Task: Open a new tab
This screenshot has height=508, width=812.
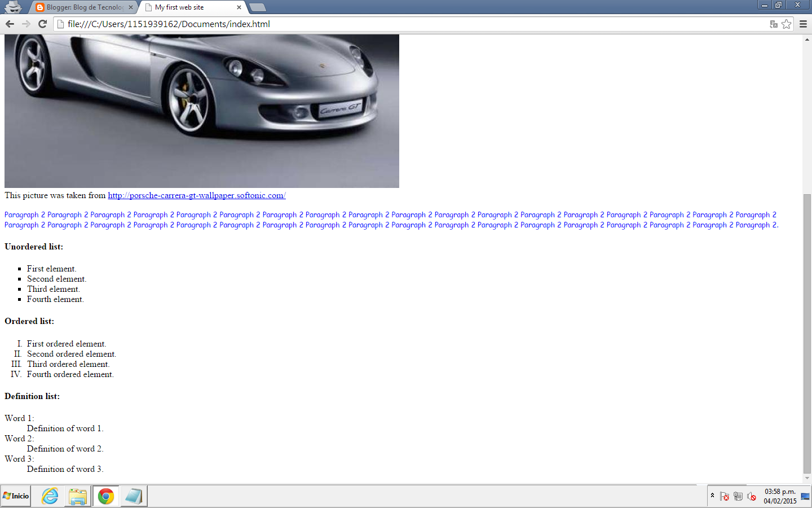Action: pos(257,7)
